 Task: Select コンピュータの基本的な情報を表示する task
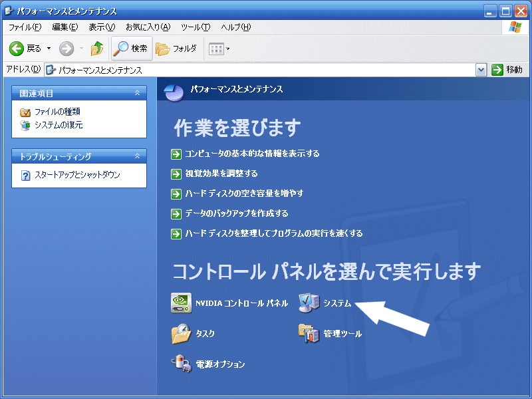click(252, 154)
